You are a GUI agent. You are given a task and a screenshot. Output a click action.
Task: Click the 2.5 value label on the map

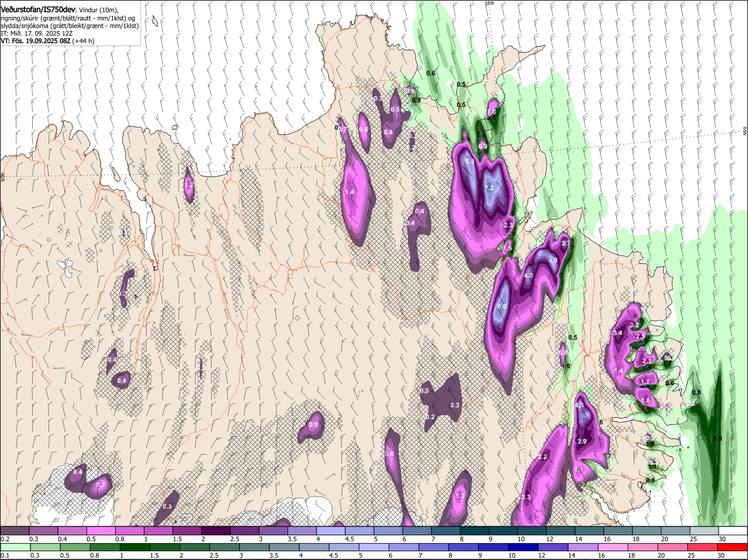click(640, 336)
